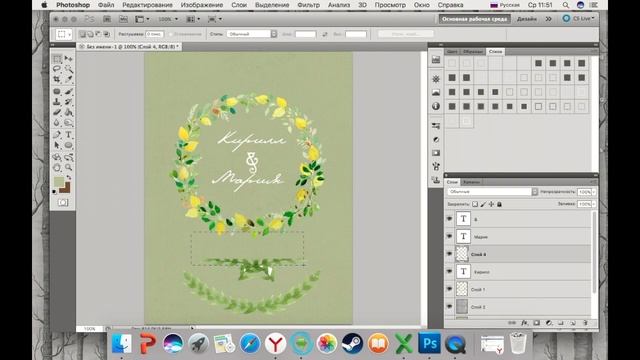
Task: Launch Bridge from application bar
Action: (107, 19)
